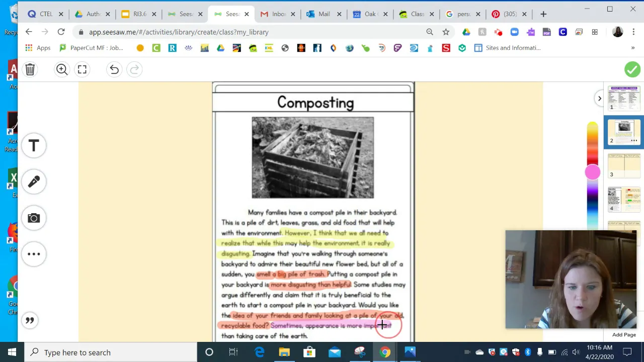The height and width of the screenshot is (362, 644).
Task: Open the PaperCut MF bookmark
Action: pyautogui.click(x=91, y=48)
